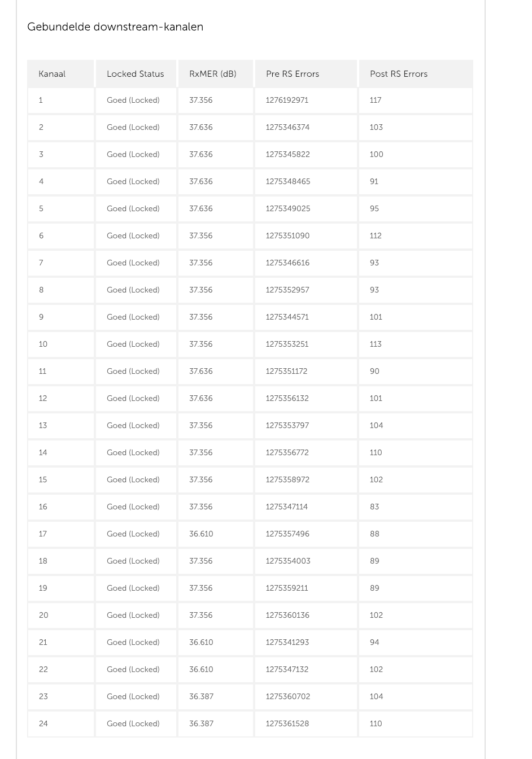Click RxMER value 36.387 for channel 23
This screenshot has width=532, height=759.
pos(201,696)
